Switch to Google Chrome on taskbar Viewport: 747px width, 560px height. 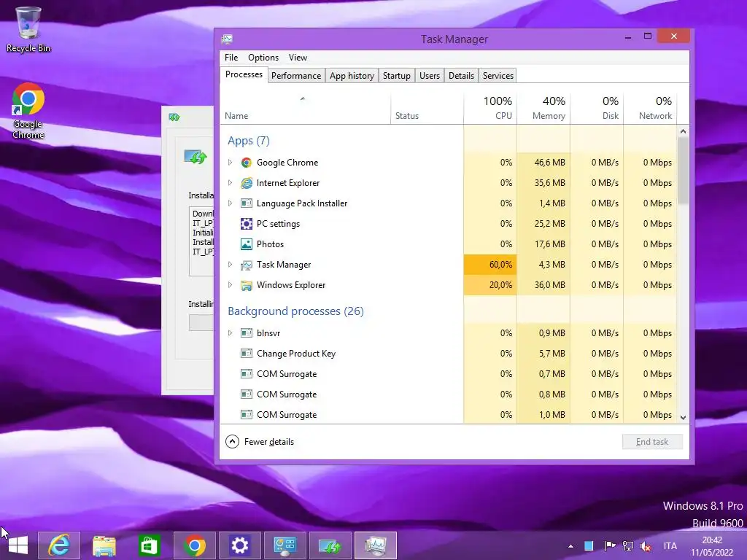[x=194, y=545]
